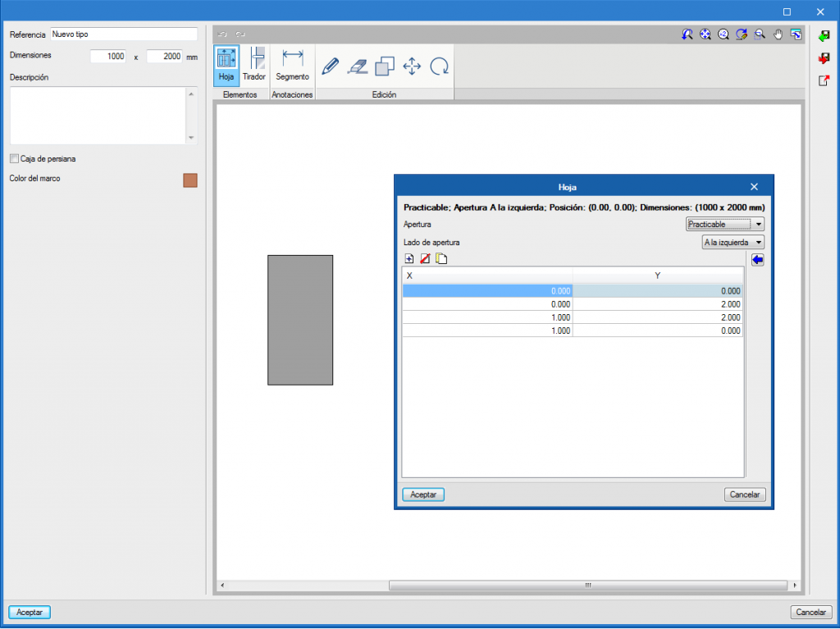Image resolution: width=840 pixels, height=629 pixels.
Task: Activate the zoom window magnifier
Action: click(x=760, y=34)
